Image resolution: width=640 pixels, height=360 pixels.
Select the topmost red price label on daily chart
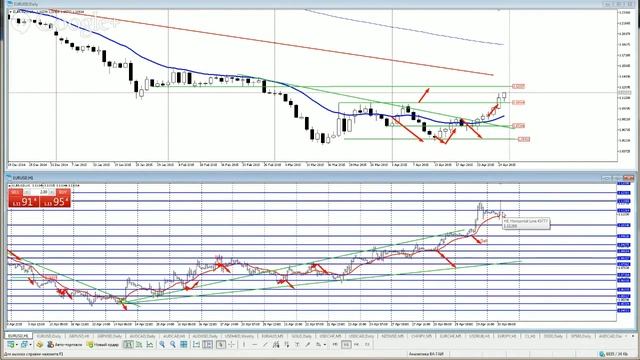pyautogui.click(x=518, y=86)
